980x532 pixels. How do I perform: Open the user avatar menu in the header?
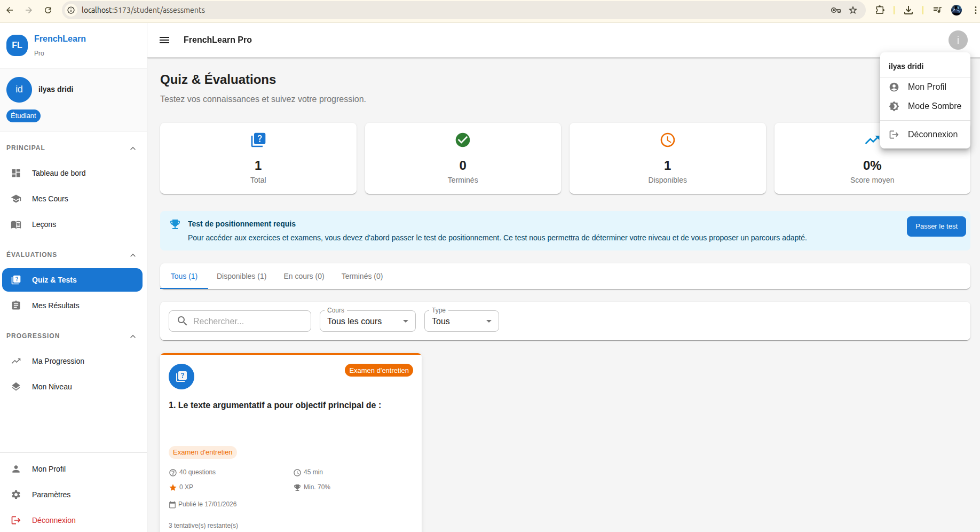point(958,40)
